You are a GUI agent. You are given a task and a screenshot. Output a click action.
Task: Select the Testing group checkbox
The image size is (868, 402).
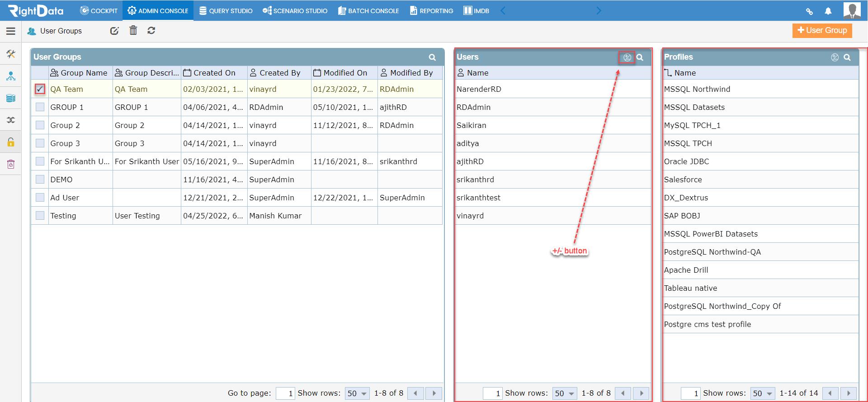click(40, 216)
